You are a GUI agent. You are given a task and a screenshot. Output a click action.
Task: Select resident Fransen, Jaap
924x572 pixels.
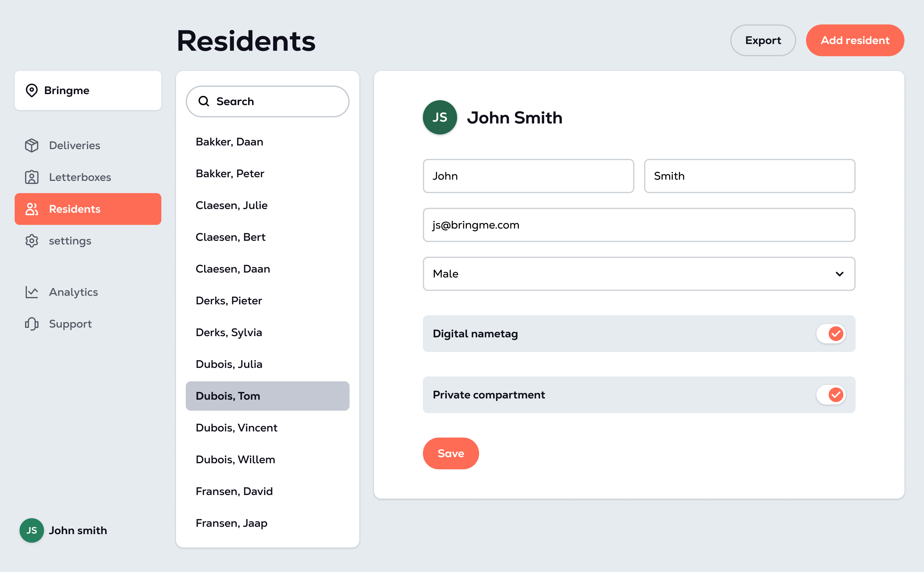(267, 523)
